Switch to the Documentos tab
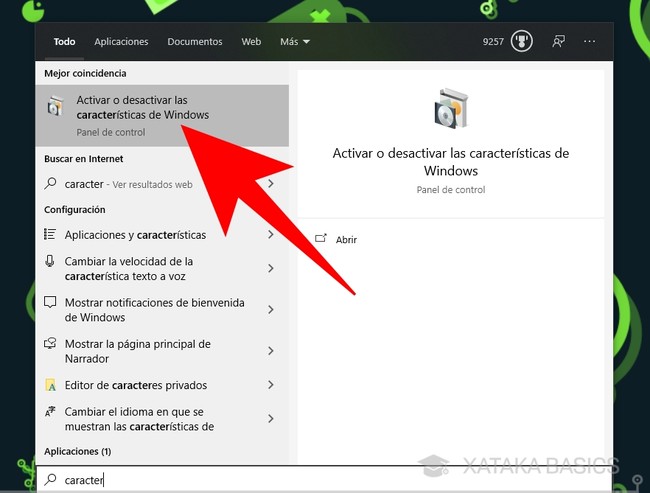Image resolution: width=650 pixels, height=493 pixels. coord(194,42)
